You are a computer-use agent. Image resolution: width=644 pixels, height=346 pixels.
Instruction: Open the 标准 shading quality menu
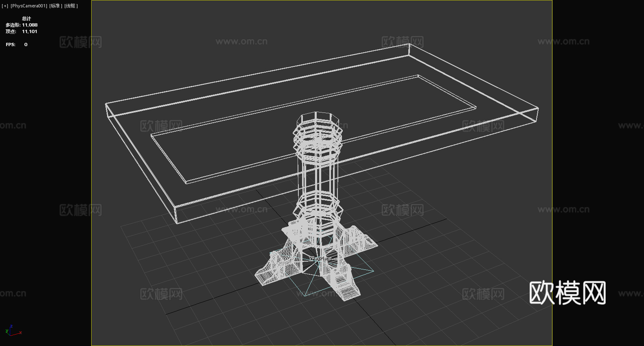(x=56, y=6)
